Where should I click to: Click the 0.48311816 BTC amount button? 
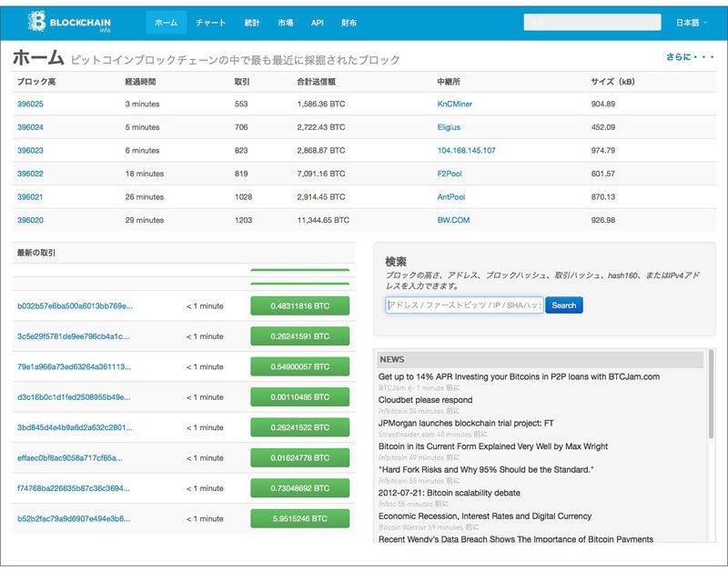coord(300,306)
